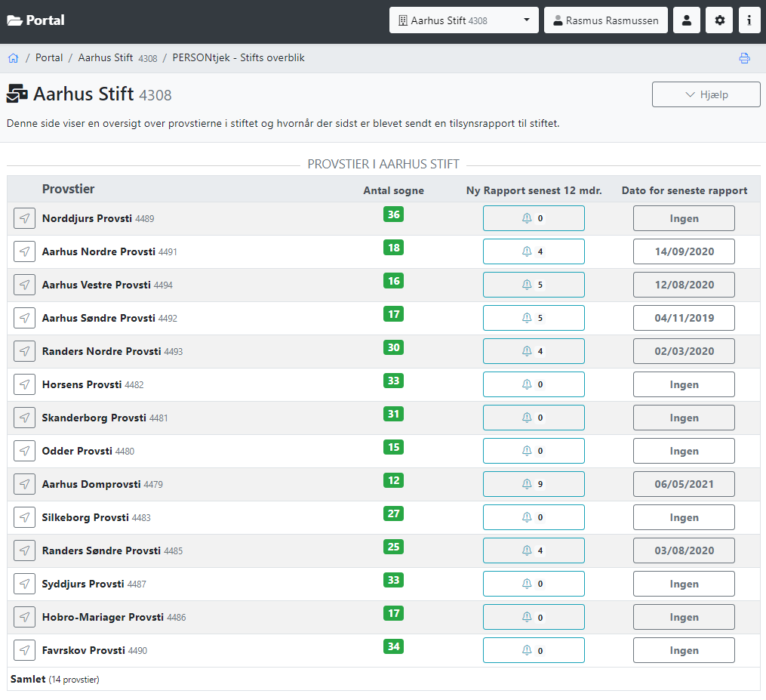Click bell button showing 4 for Randers Søndre
The height and width of the screenshot is (700, 766).
point(534,550)
